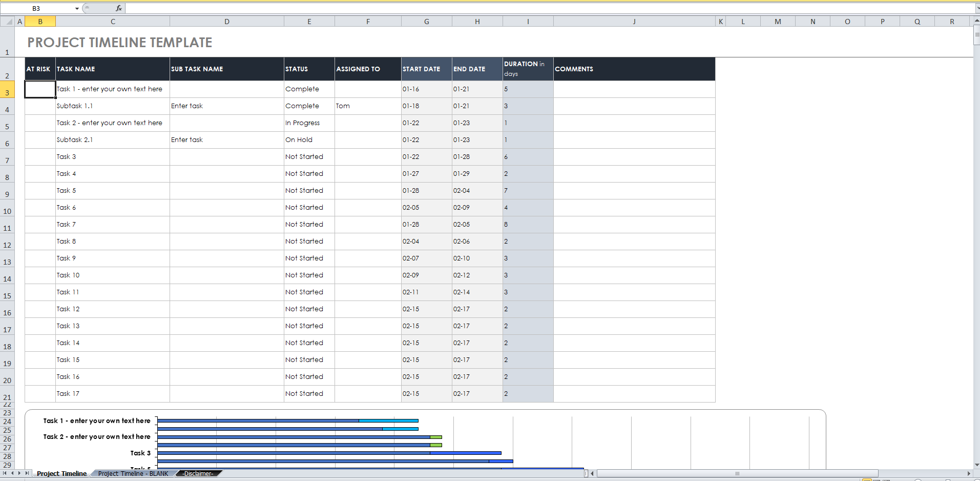Open Project Timeline - BLANK sheet tab
Screen dimensions: 980x481
click(x=133, y=473)
